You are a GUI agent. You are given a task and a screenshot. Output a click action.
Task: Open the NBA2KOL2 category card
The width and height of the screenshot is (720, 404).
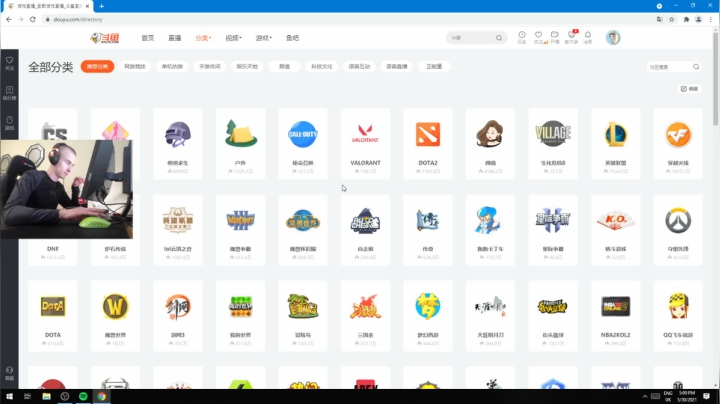tap(615, 316)
